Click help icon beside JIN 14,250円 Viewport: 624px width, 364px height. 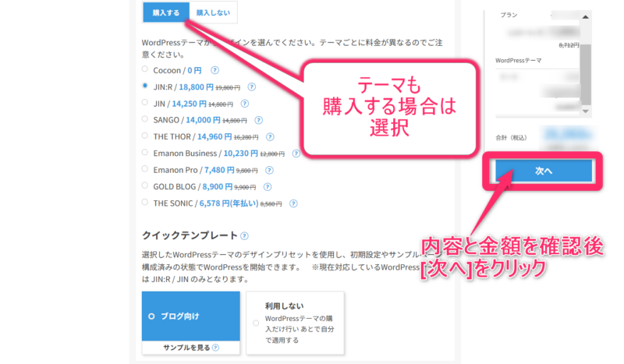(x=245, y=104)
